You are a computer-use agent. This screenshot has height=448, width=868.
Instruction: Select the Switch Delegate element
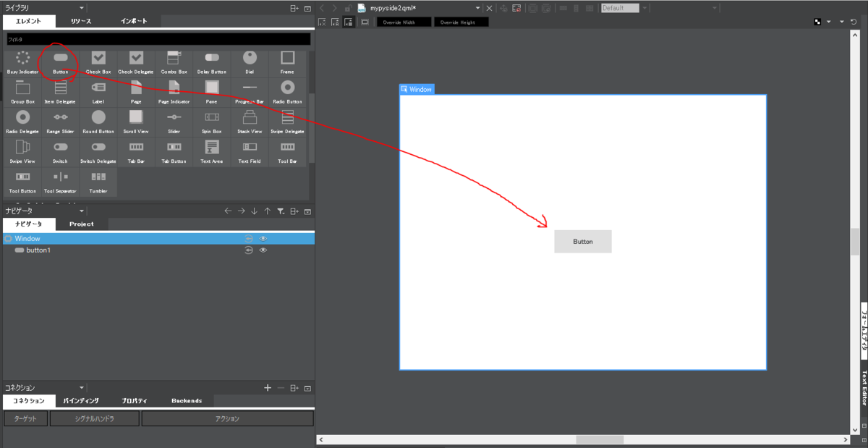point(98,152)
